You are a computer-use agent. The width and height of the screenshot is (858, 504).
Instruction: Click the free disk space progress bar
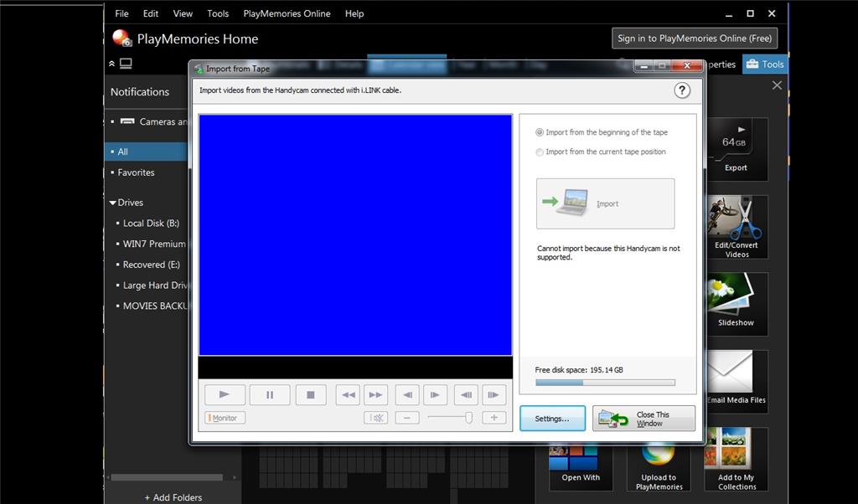tap(605, 383)
